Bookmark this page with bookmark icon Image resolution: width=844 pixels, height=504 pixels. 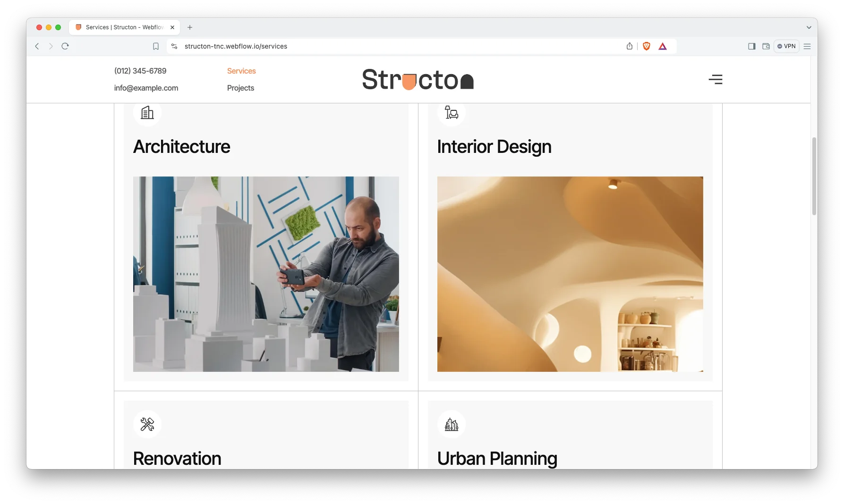tap(156, 46)
